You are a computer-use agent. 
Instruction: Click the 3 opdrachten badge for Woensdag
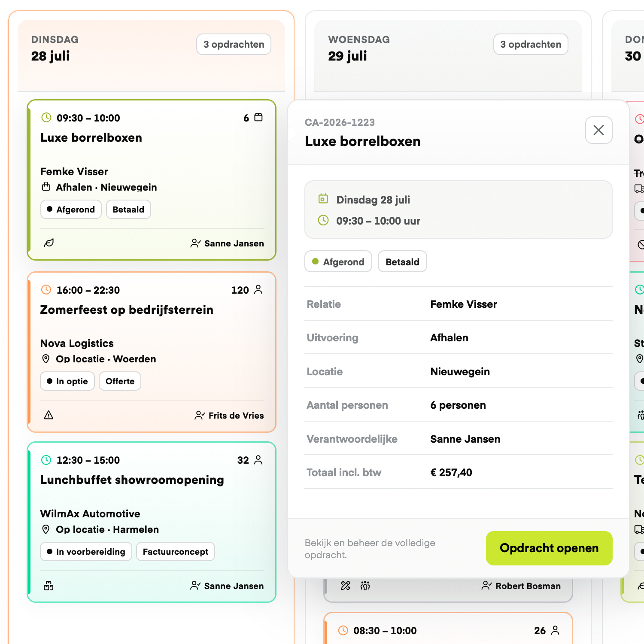(531, 44)
